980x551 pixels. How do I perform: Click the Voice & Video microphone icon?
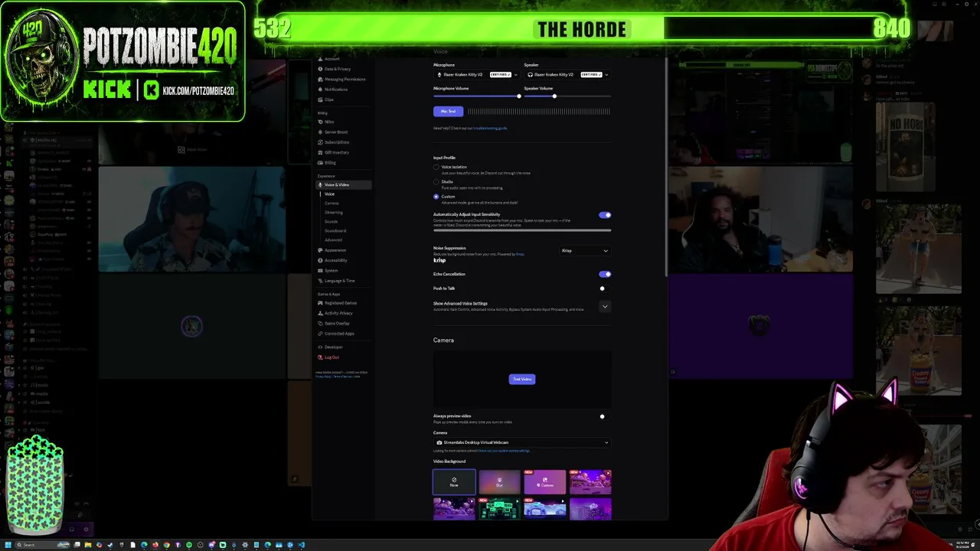320,184
